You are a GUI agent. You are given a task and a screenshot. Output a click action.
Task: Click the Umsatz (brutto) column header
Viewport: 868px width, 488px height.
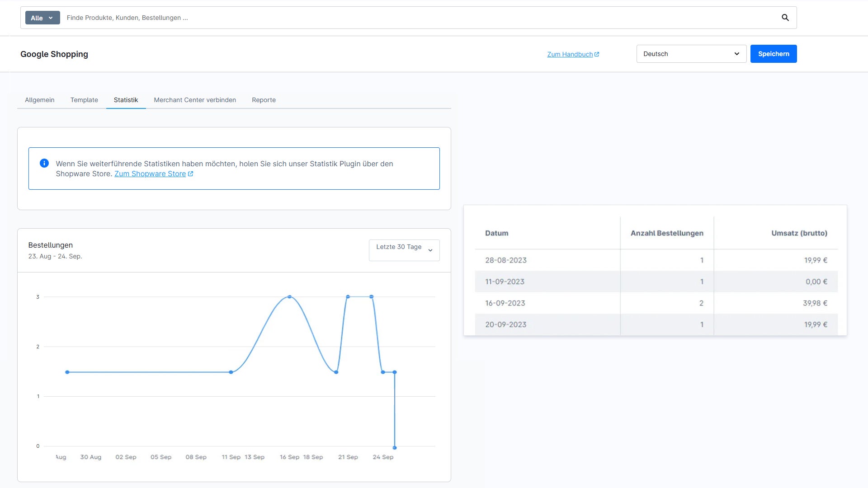pos(799,233)
